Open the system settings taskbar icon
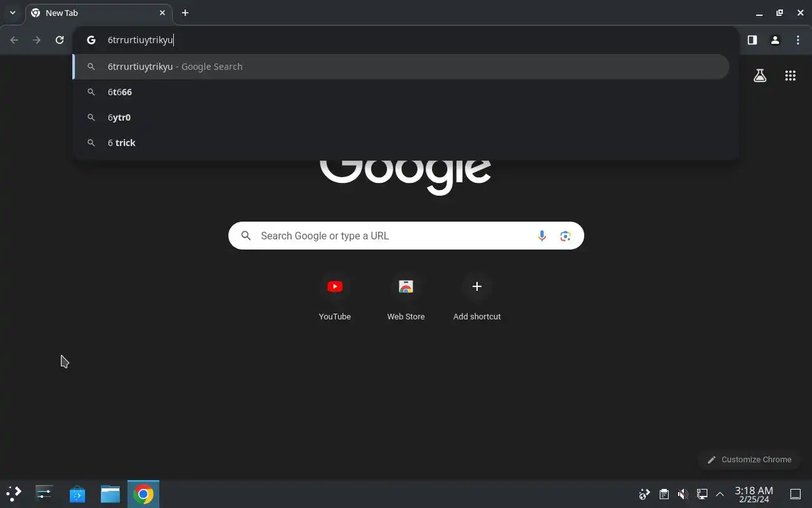 pos(44,493)
